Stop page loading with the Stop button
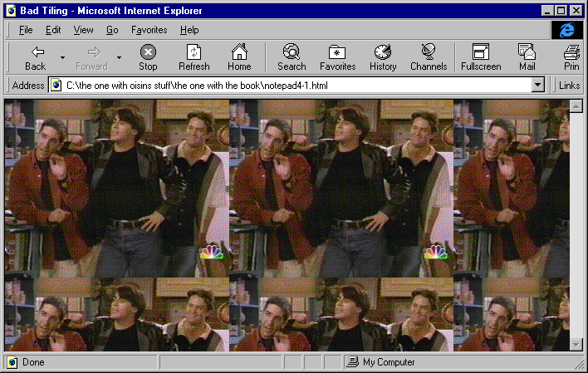The width and height of the screenshot is (588, 373). tap(148, 57)
